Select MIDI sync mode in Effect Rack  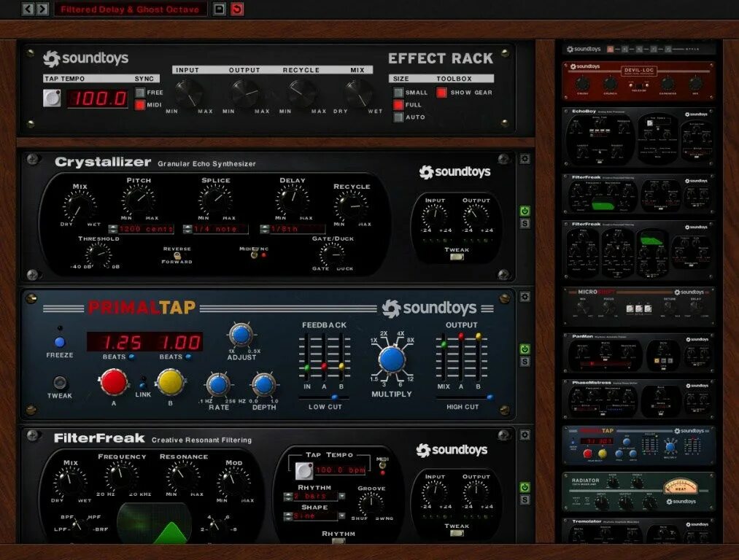tap(140, 105)
